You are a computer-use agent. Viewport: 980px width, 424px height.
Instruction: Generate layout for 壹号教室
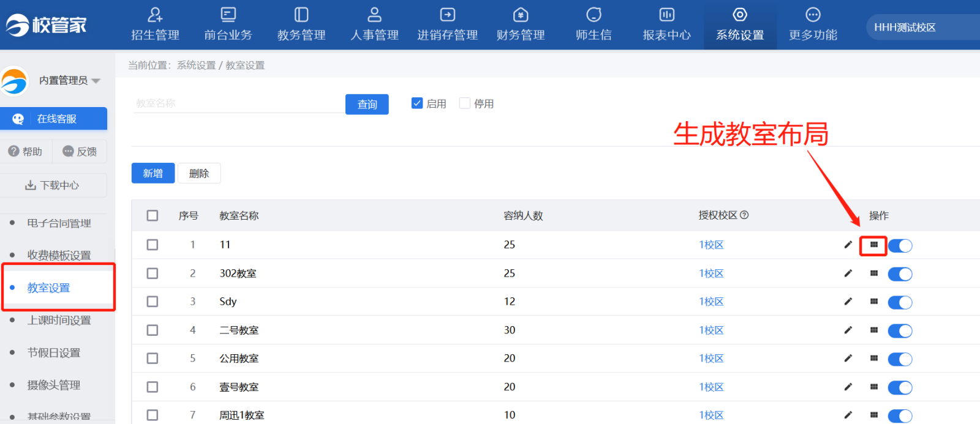pos(874,387)
